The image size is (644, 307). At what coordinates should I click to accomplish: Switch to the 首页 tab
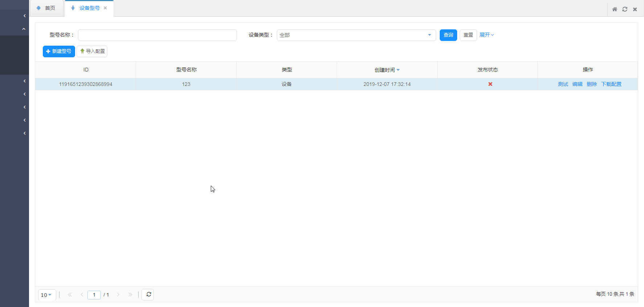(46, 8)
